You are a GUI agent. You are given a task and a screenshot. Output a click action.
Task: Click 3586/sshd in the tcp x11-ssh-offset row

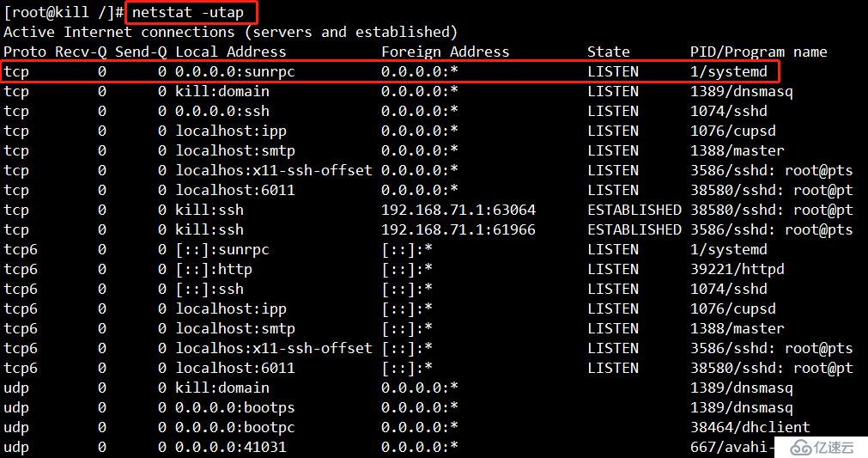[x=772, y=171]
